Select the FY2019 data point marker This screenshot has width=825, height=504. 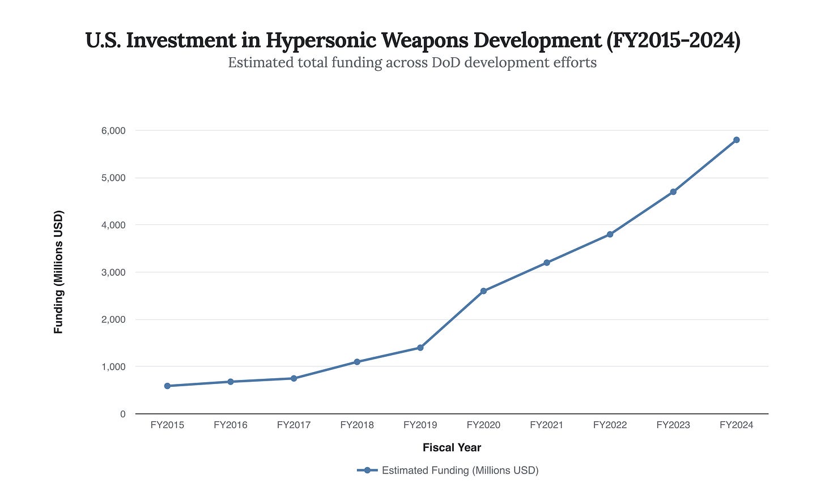tap(420, 347)
